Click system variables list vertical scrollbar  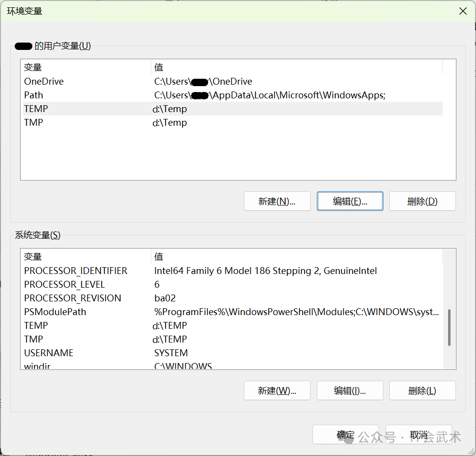tap(449, 328)
